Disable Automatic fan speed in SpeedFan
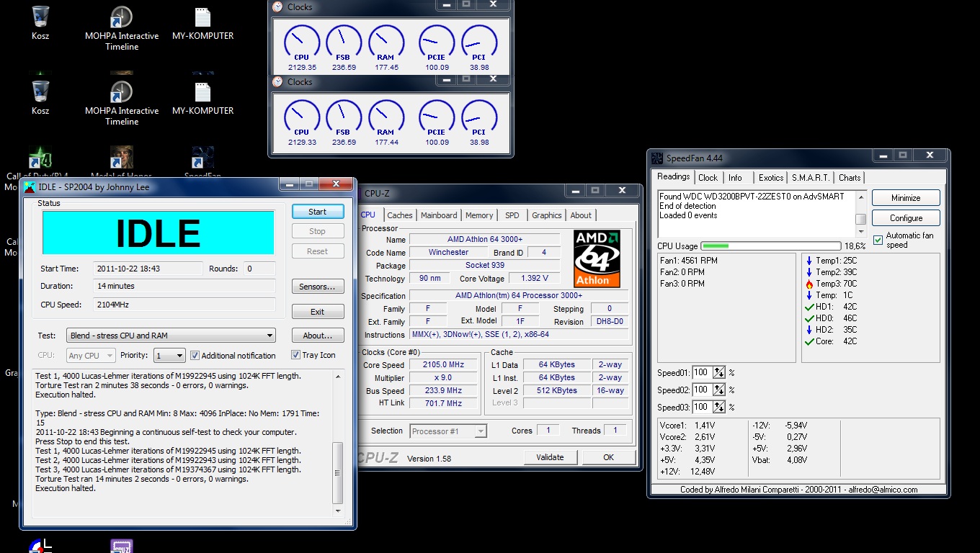The image size is (980, 553). coord(878,240)
